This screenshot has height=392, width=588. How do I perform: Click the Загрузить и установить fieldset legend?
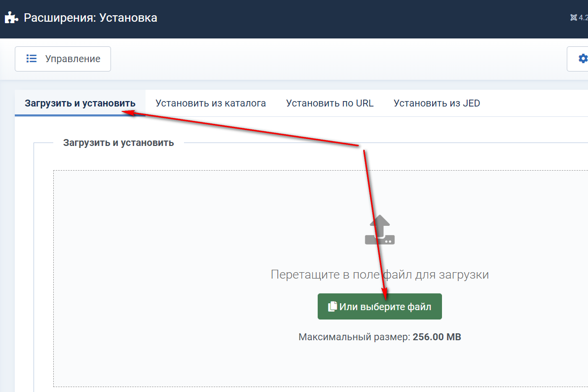coord(118,143)
